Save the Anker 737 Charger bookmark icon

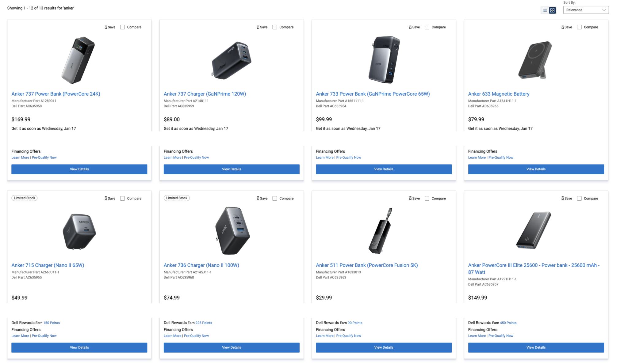(x=258, y=27)
